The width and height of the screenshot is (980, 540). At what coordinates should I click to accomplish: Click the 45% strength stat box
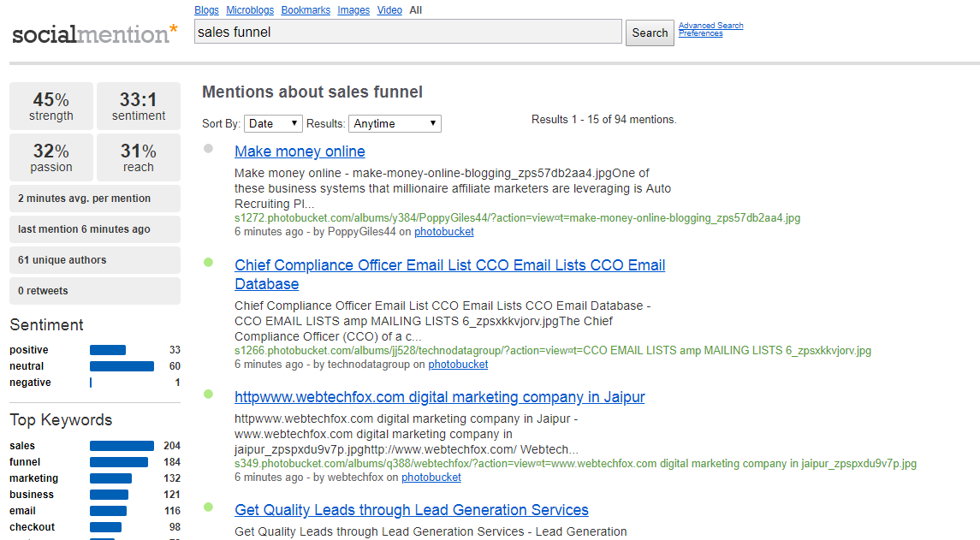(x=50, y=105)
